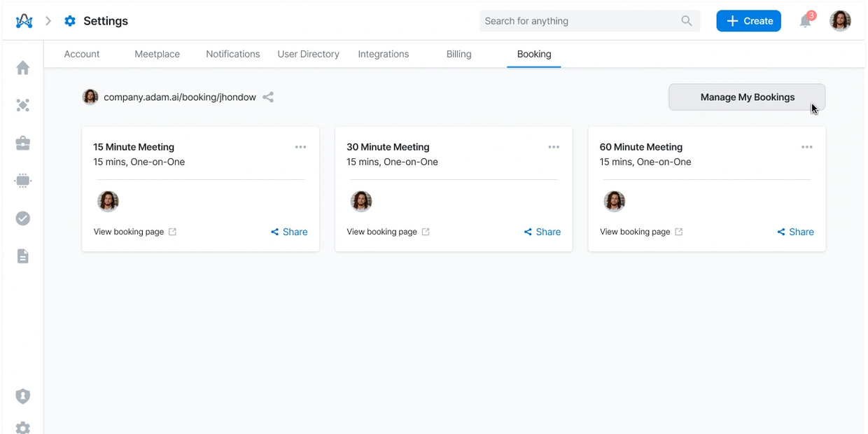Viewport: 868px width, 434px height.
Task: Go to the User Directory tab
Action: 308,54
